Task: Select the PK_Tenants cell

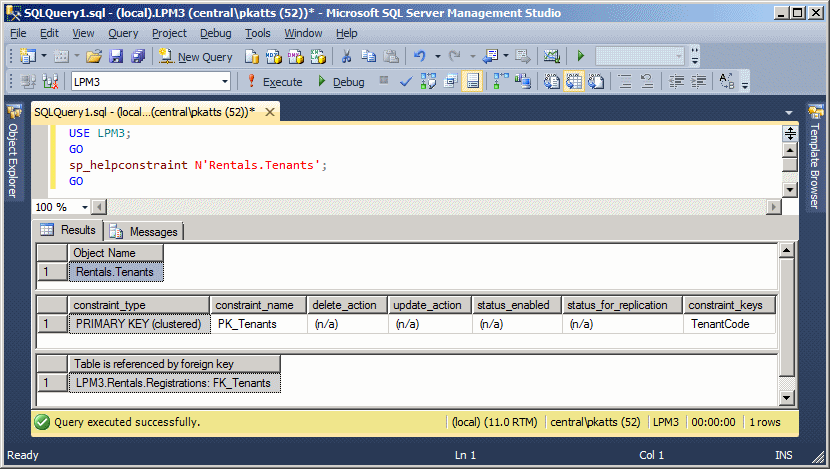Action: pos(258,324)
